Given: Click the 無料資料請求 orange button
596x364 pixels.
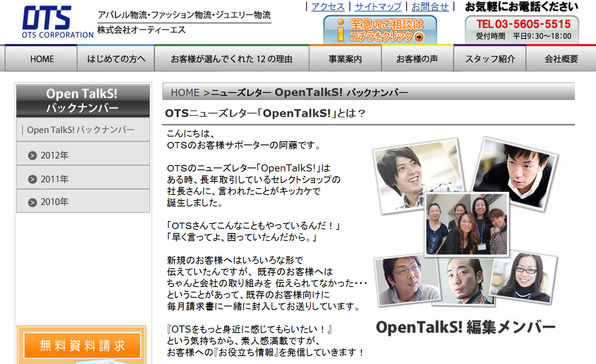Looking at the screenshot, I should tap(82, 345).
